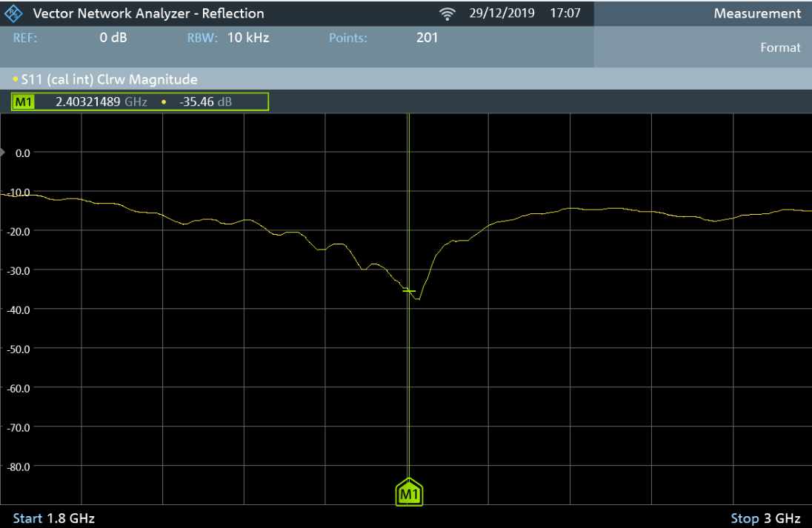The height and width of the screenshot is (528, 812).
Task: Click the -80.0 axis label
Action: (18, 467)
